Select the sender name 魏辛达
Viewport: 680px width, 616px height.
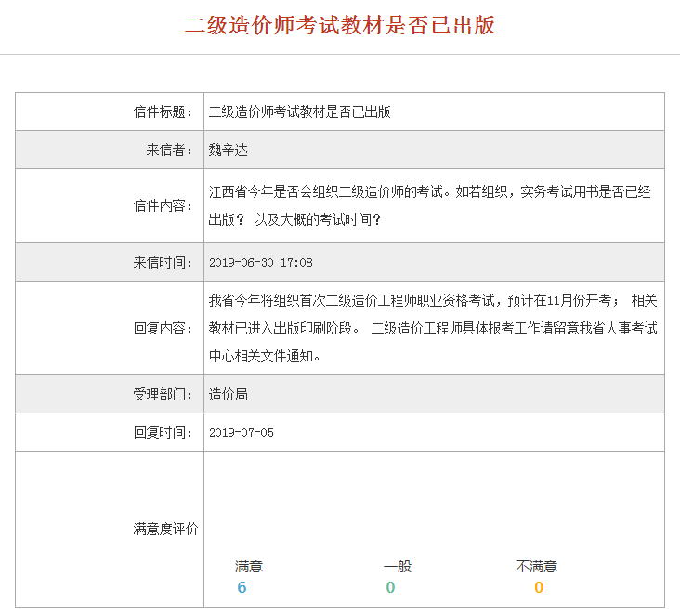tap(229, 150)
